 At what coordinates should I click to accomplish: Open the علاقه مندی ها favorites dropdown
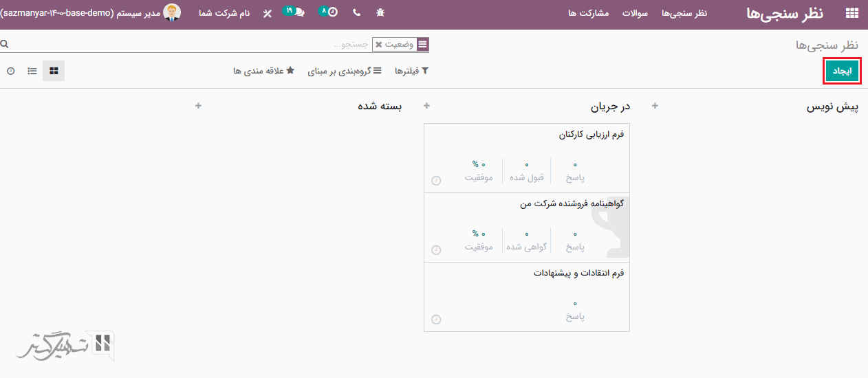263,71
